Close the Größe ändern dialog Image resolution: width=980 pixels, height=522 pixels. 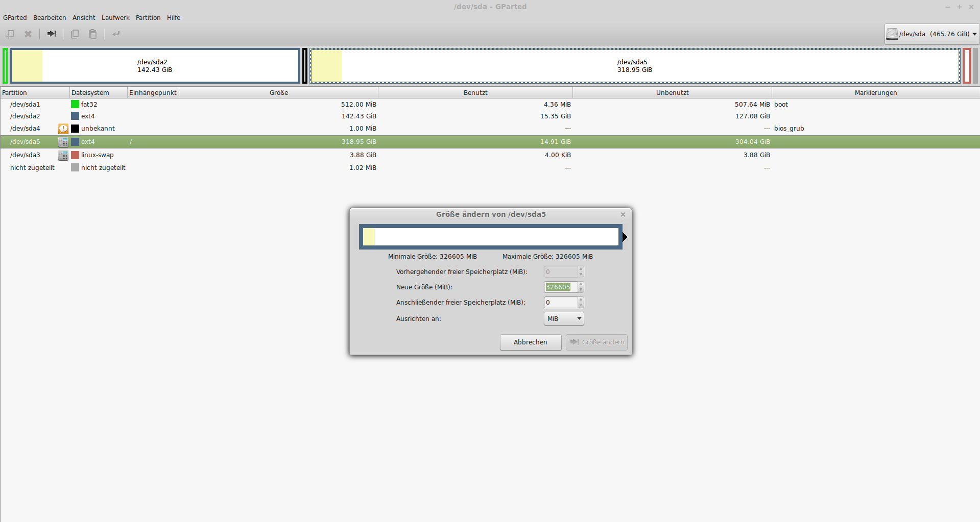pyautogui.click(x=623, y=214)
